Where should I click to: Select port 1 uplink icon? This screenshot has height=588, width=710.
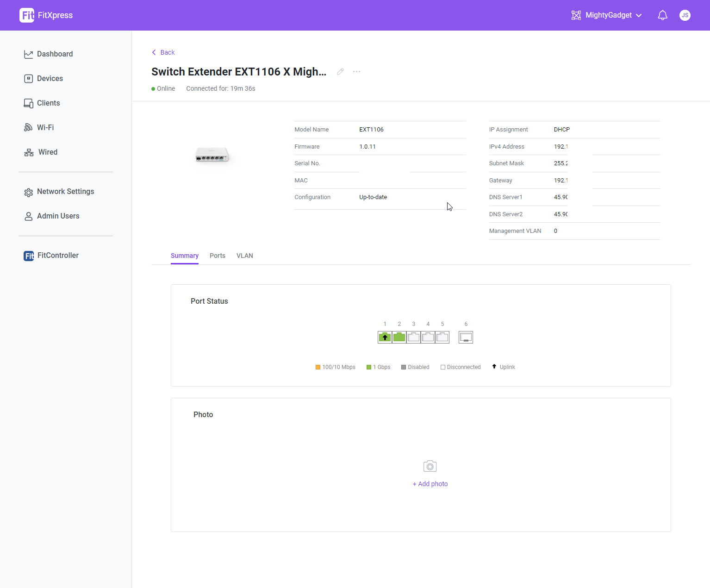[385, 338]
